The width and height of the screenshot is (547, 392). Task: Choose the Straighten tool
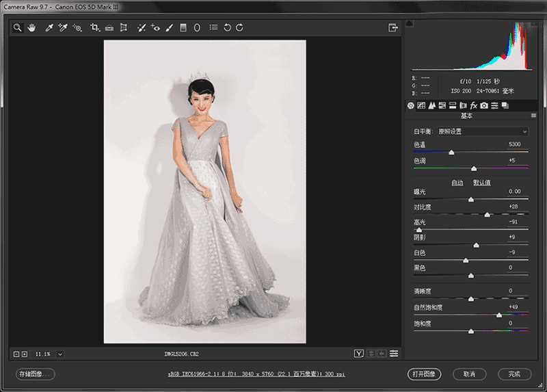point(109,28)
